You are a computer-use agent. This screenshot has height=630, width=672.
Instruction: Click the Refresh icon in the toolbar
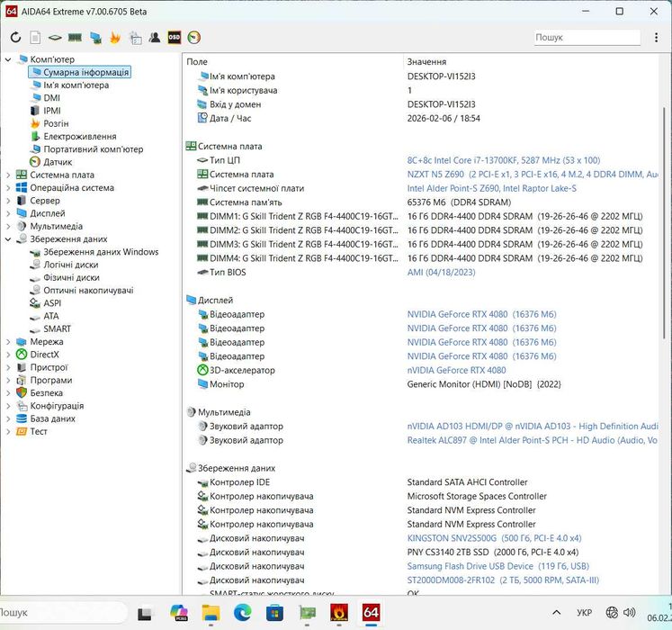[15, 38]
